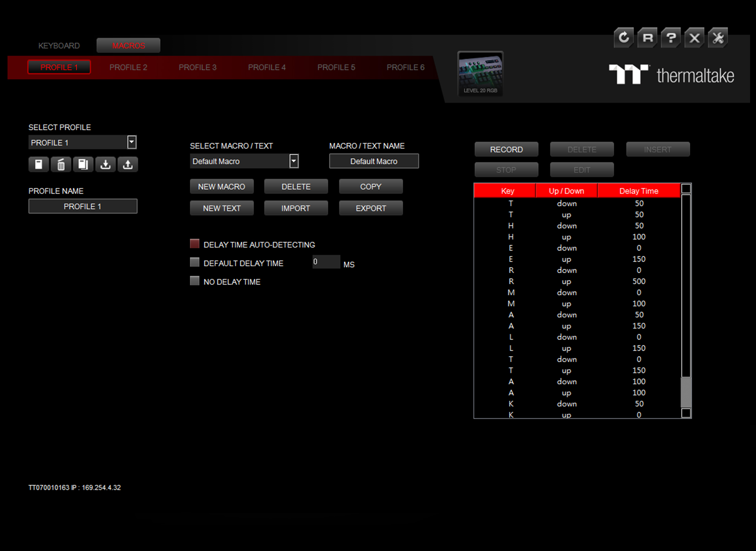Open settings with wrench tools icon

click(x=718, y=38)
